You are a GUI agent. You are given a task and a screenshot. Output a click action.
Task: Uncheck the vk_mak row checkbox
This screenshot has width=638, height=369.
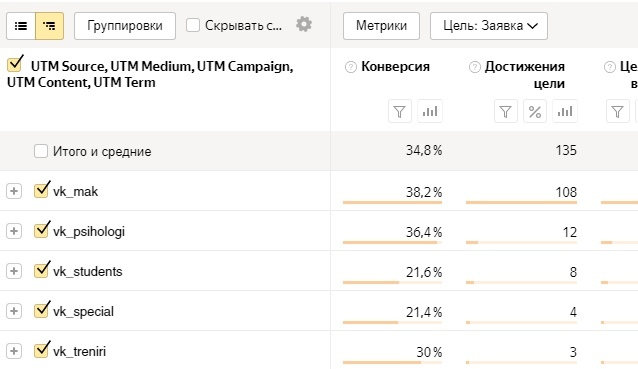[x=41, y=190]
